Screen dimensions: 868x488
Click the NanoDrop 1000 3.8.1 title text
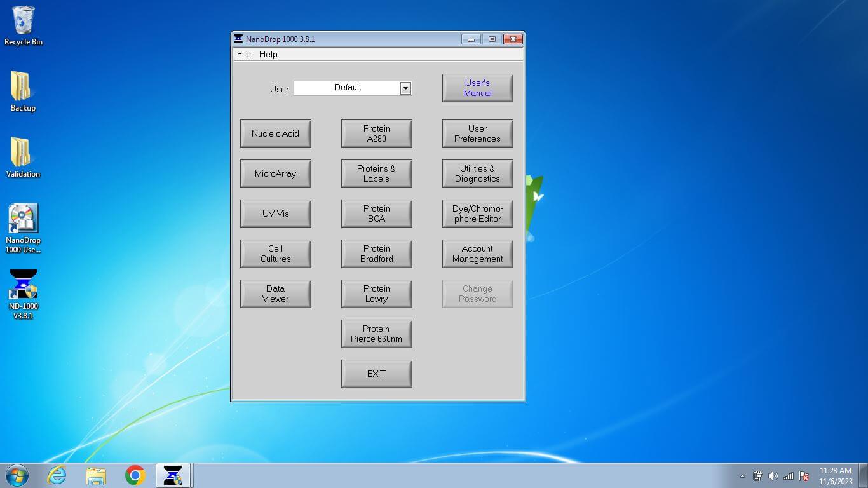(x=280, y=39)
